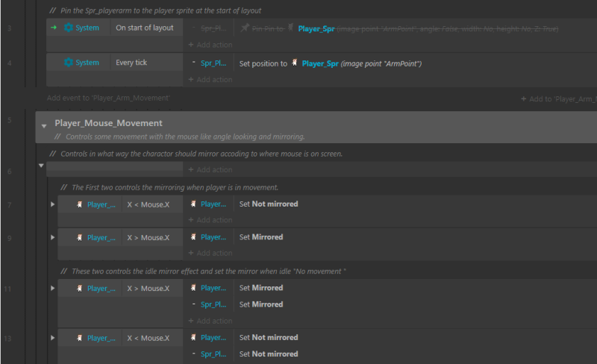Viewport: 597px width, 364px height.
Task: Select 'X < Mouse.X' condition in event 7
Action: [152, 204]
